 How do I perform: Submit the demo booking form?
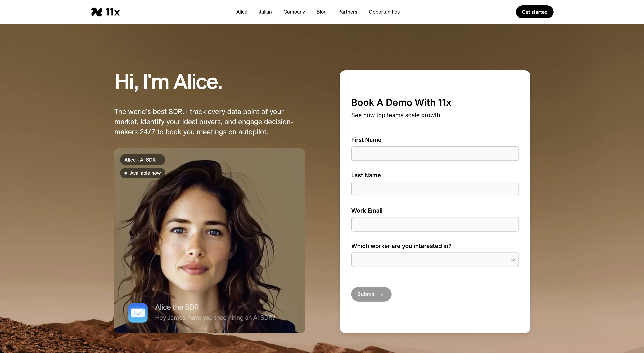pos(371,294)
